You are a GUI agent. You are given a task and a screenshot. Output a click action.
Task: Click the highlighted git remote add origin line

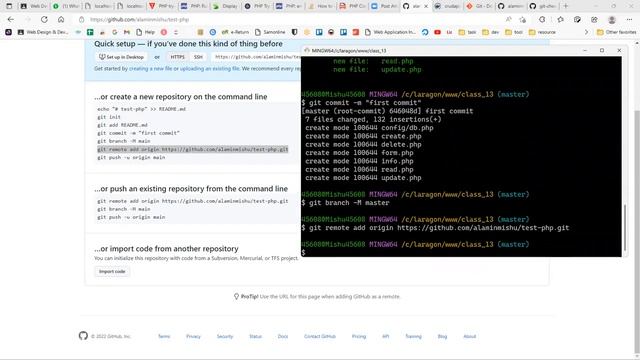tap(193, 149)
